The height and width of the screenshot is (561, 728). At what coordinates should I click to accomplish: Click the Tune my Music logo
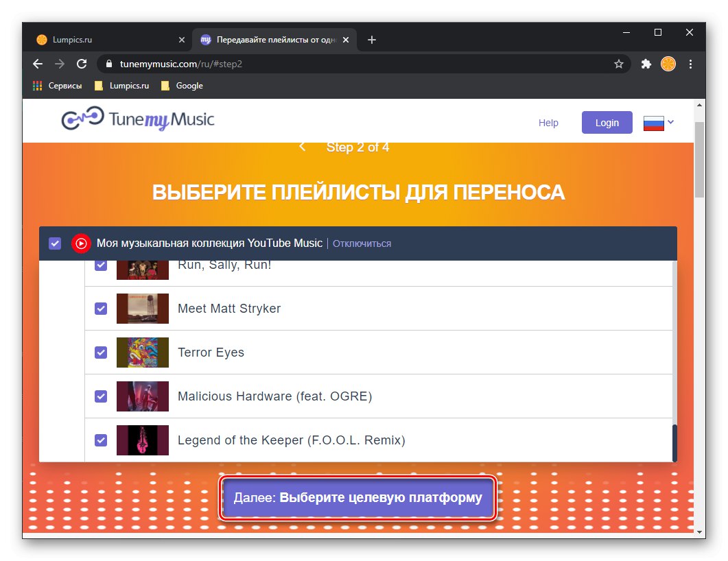click(x=138, y=119)
